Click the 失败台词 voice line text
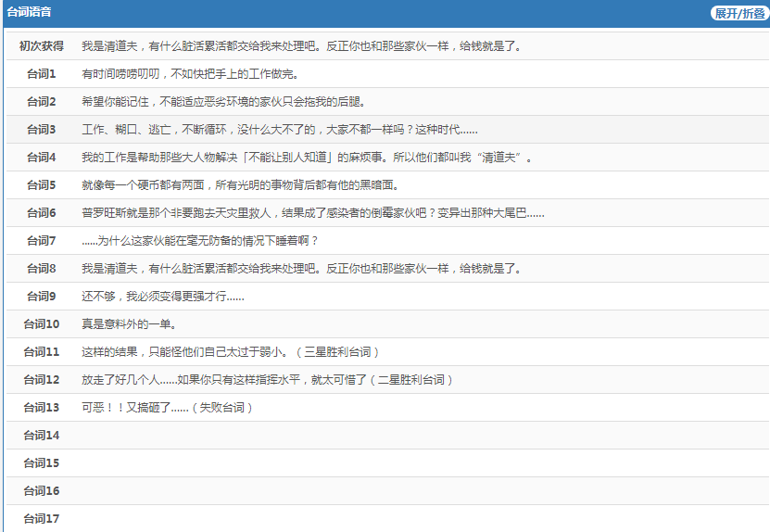 coord(167,408)
